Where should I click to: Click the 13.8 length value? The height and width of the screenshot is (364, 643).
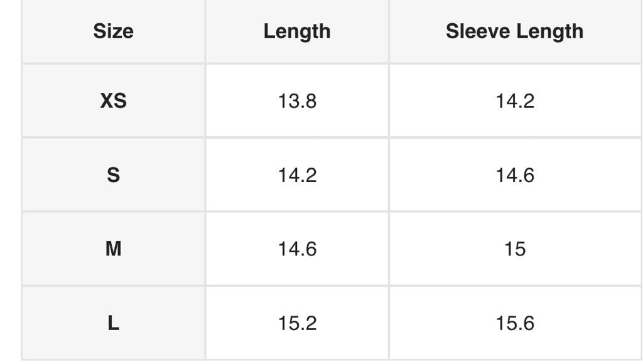[297, 100]
